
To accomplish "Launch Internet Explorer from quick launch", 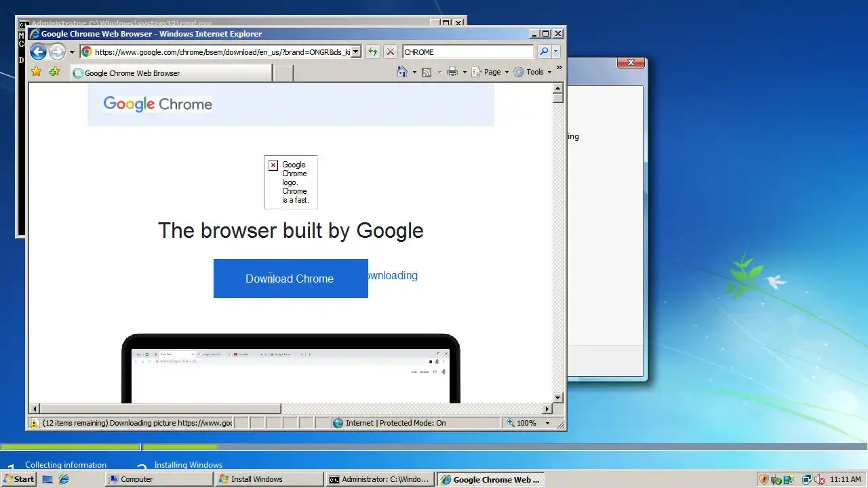I will click(64, 479).
